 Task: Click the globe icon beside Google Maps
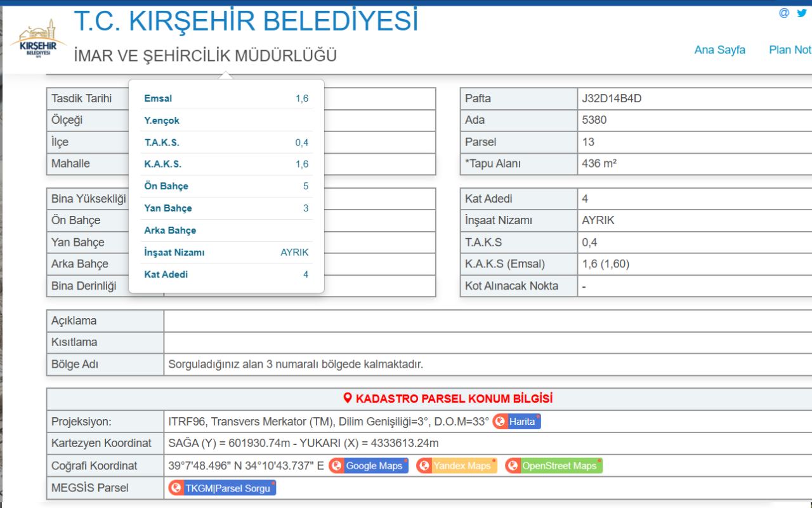(336, 466)
